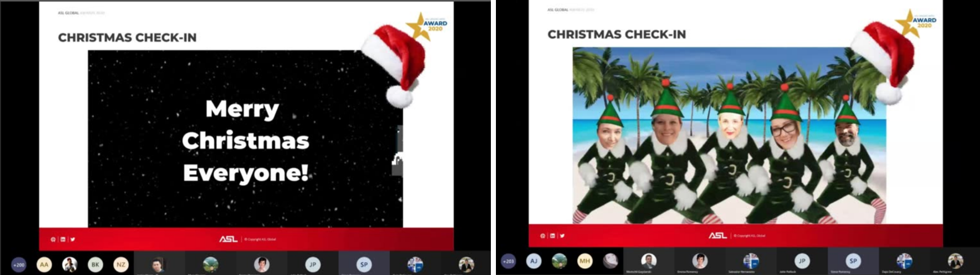Open the NZ participant avatar
Viewport: 980px width, 275px height.
121,264
